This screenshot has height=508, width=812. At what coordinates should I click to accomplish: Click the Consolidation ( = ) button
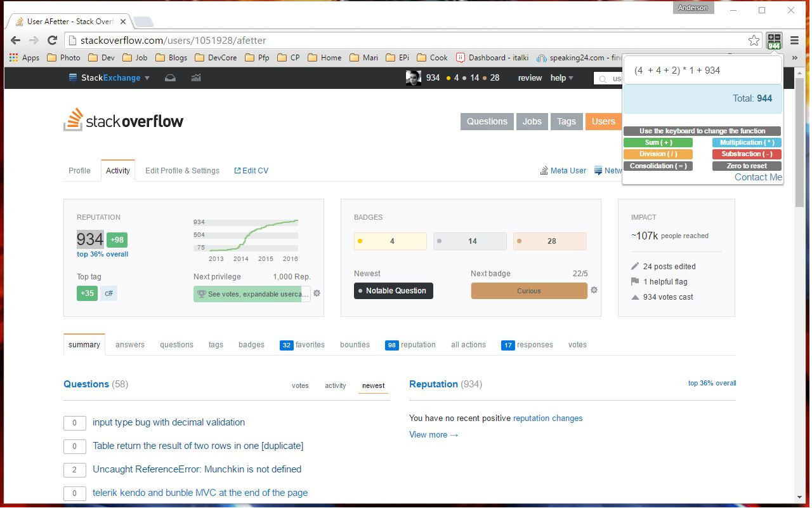[658, 166]
